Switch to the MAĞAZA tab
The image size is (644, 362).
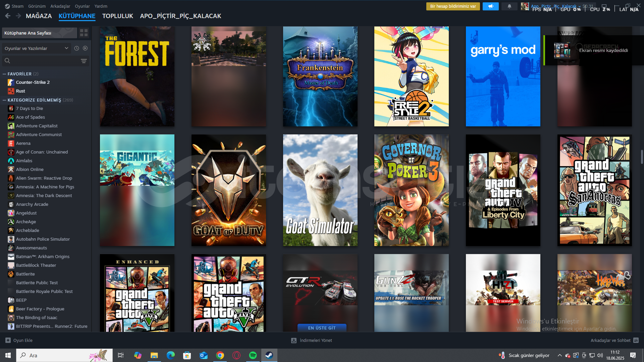click(39, 16)
